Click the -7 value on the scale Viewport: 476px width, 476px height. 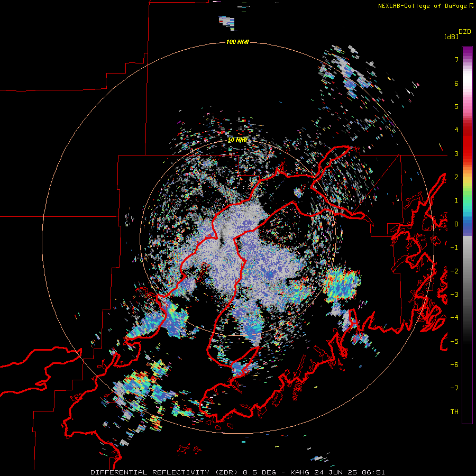click(454, 388)
